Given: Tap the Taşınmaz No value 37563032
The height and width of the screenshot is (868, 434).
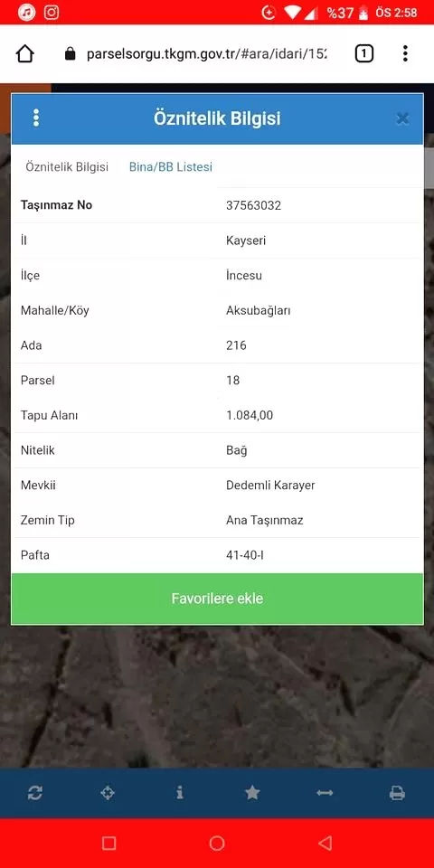Looking at the screenshot, I should tap(253, 205).
